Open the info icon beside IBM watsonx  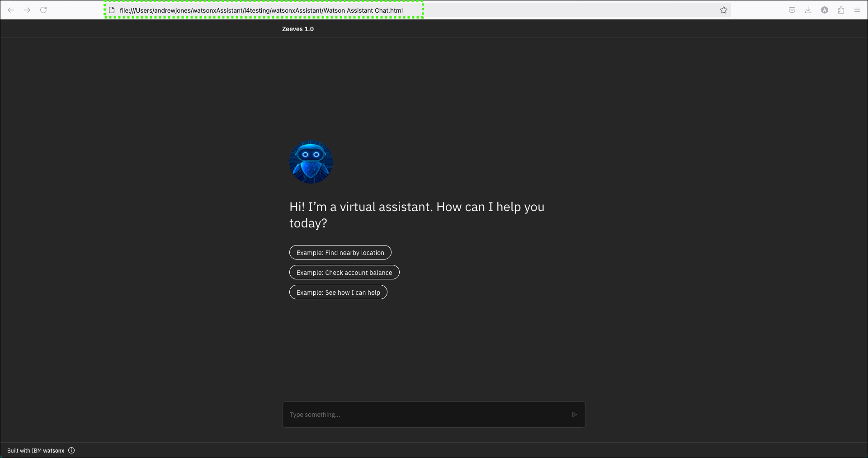point(71,450)
